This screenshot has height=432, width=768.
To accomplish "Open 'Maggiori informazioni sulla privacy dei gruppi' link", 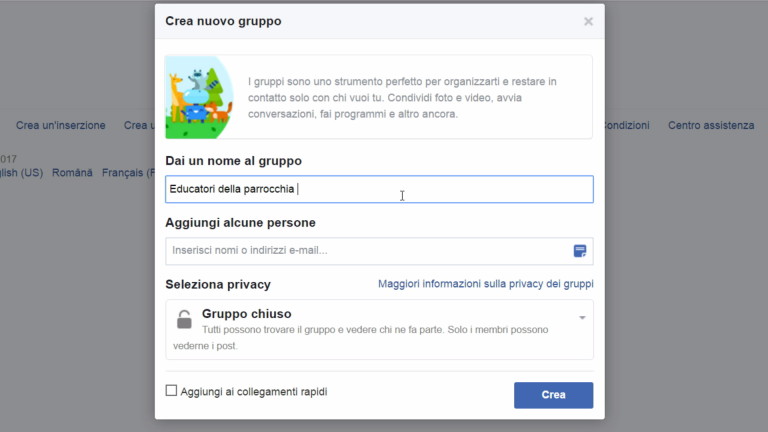I will [x=485, y=284].
